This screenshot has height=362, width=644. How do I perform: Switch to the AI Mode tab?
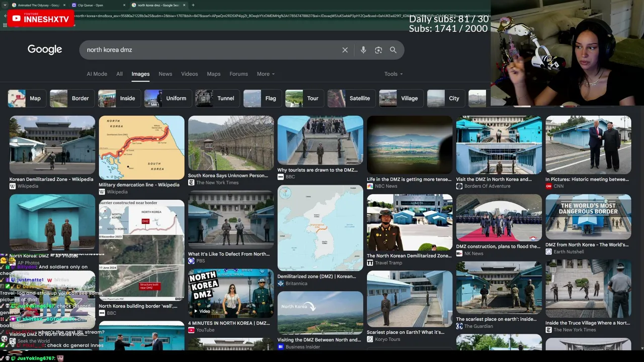(97, 74)
